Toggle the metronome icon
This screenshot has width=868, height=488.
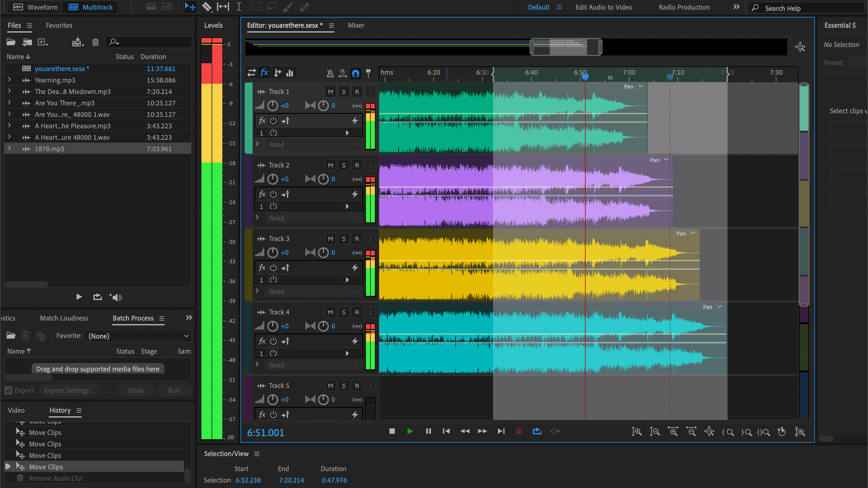click(330, 73)
